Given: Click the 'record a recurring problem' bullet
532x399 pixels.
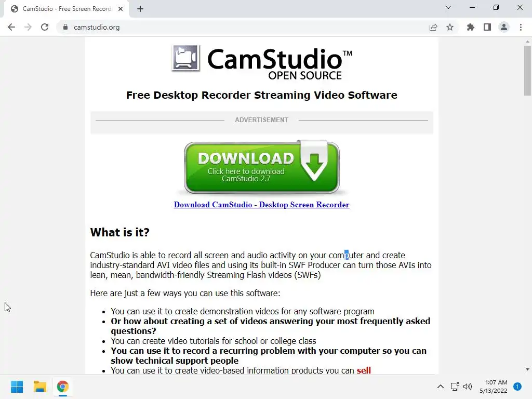Looking at the screenshot, I should tap(269, 355).
